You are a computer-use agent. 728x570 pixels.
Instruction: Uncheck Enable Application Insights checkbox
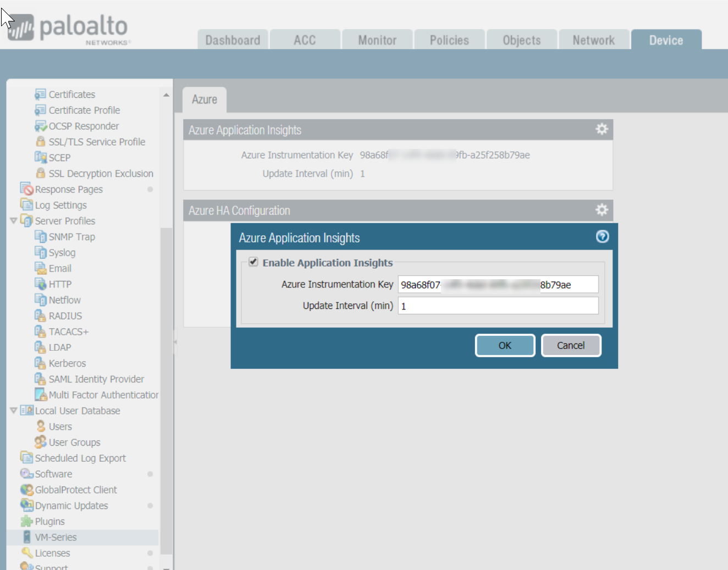[x=253, y=262]
